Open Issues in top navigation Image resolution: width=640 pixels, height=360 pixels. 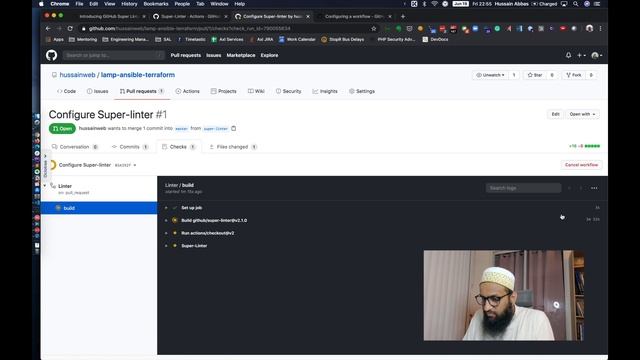(x=213, y=55)
